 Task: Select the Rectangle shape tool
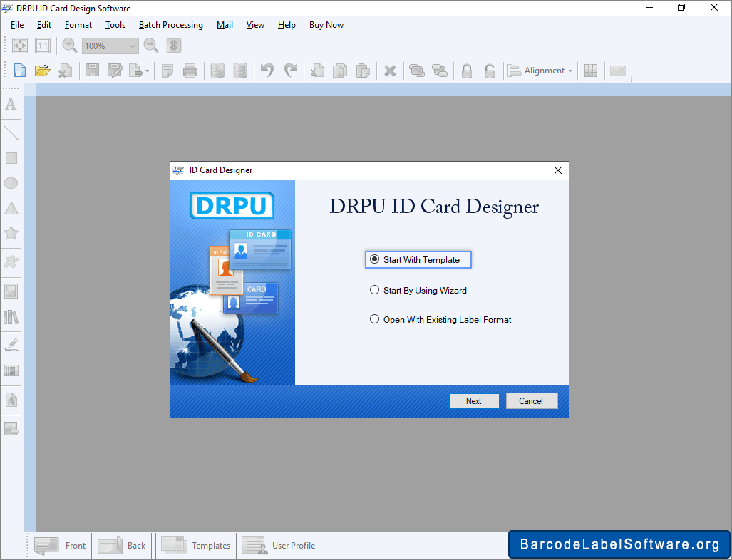click(x=11, y=158)
